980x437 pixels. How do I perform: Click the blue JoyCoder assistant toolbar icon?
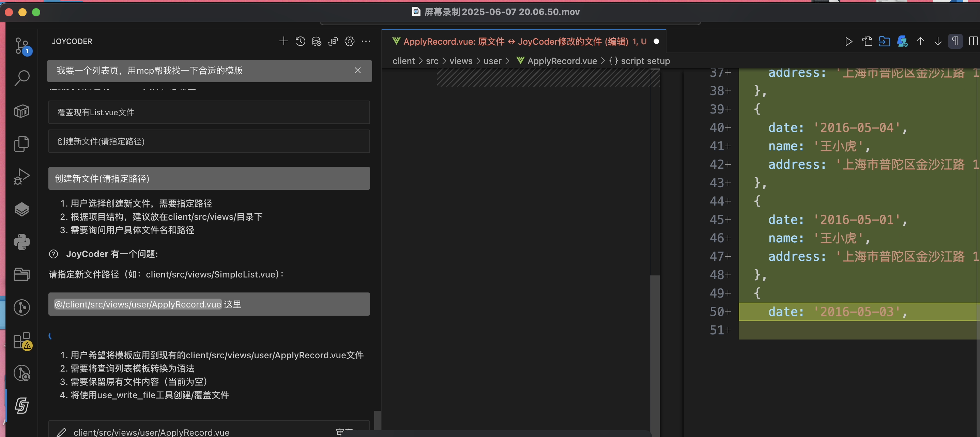pos(902,41)
